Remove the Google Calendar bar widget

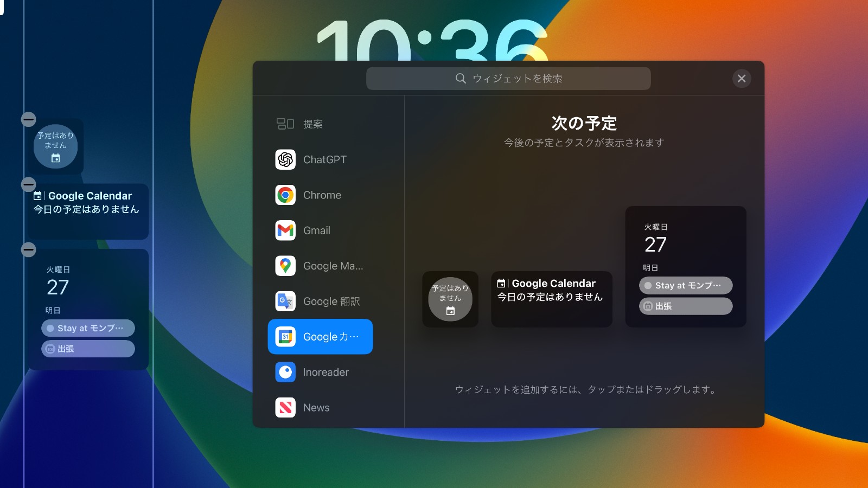tap(28, 184)
